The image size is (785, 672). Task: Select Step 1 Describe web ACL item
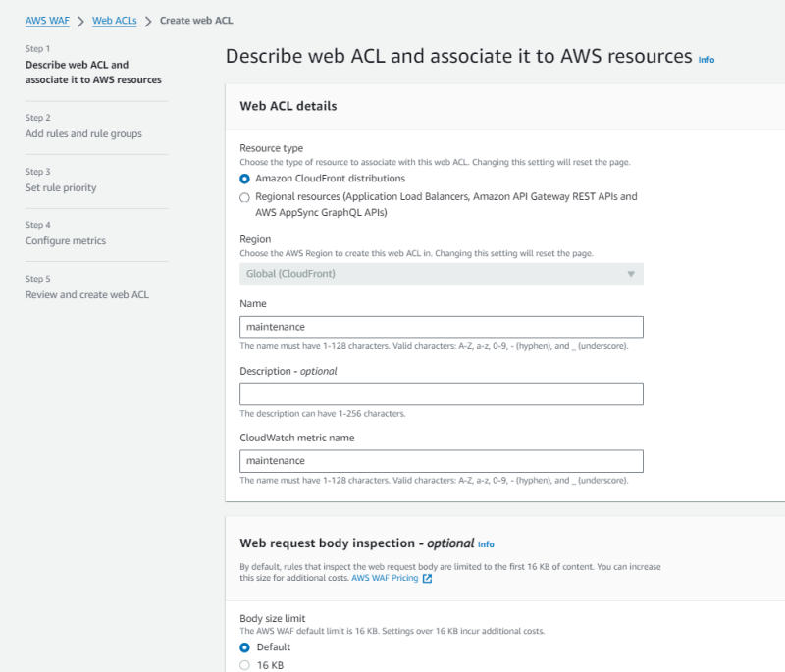[93, 73]
